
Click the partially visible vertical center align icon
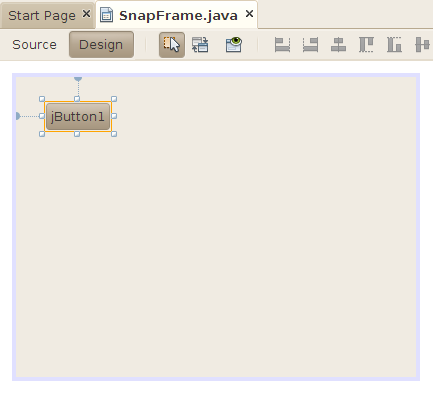click(422, 45)
